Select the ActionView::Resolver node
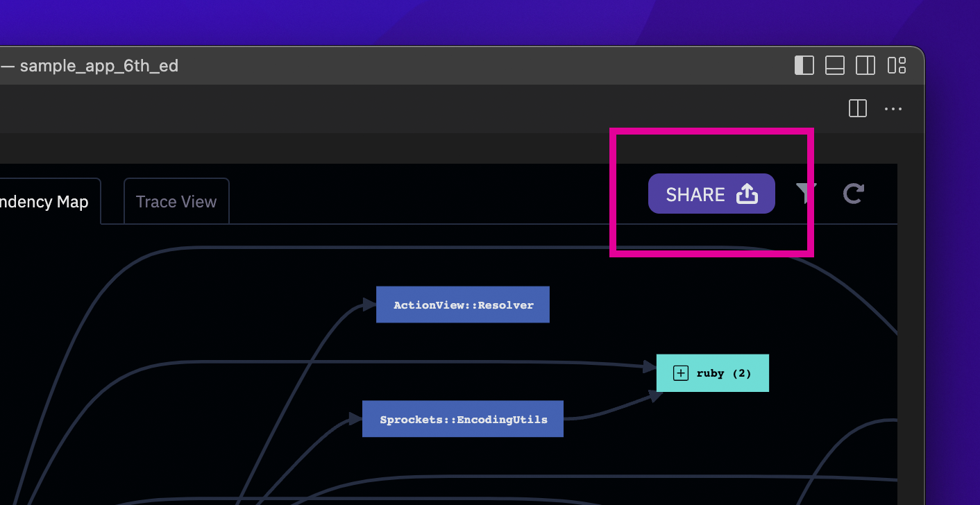The height and width of the screenshot is (505, 980). [x=463, y=305]
